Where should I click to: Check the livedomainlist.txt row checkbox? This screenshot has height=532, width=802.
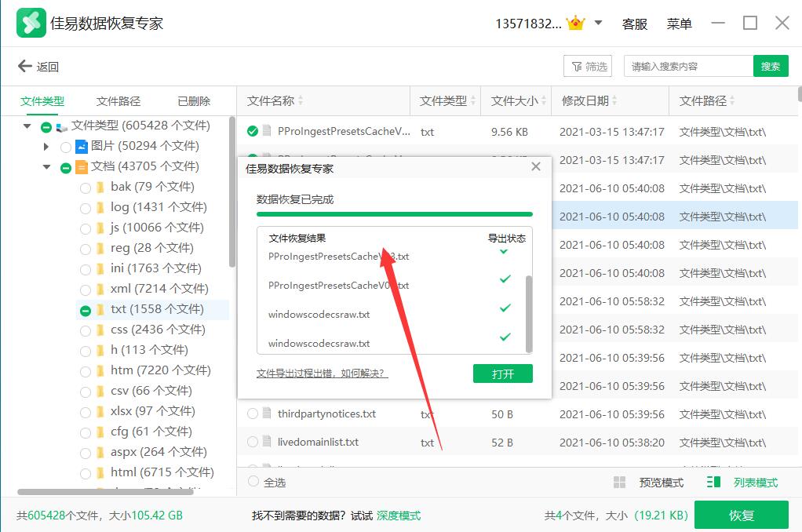coord(253,442)
